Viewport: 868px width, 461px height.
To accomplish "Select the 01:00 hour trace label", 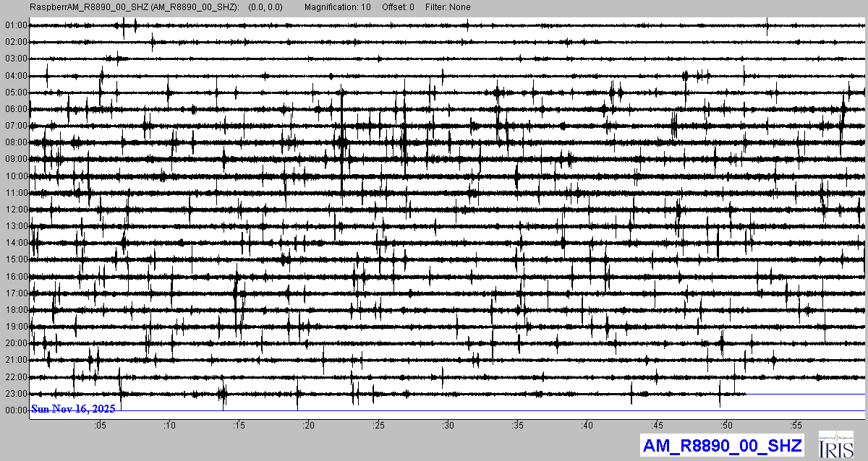I will tap(16, 25).
